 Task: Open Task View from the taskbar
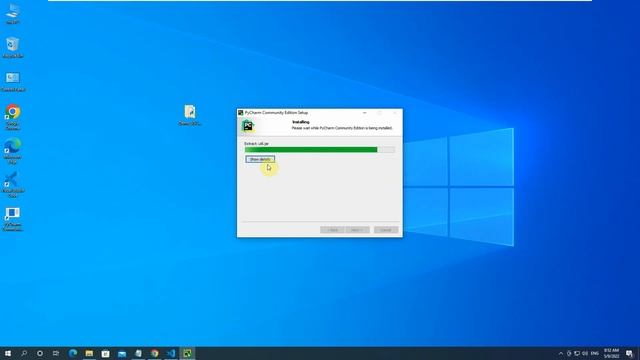pyautogui.click(x=56, y=353)
